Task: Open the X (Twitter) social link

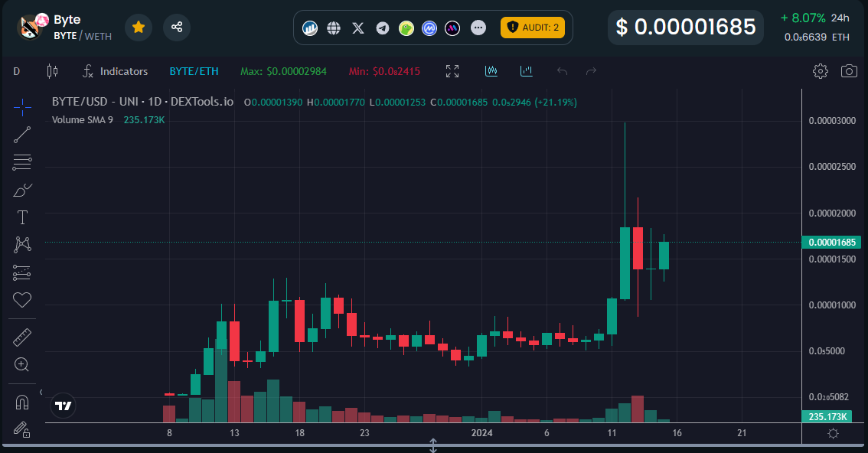Action: tap(358, 28)
